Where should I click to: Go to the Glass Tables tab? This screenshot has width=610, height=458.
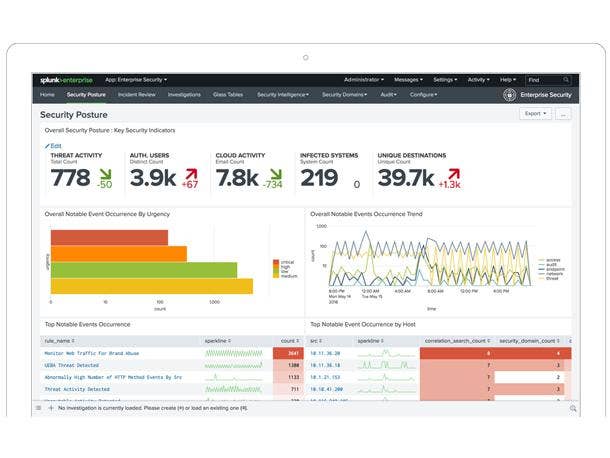(x=229, y=95)
